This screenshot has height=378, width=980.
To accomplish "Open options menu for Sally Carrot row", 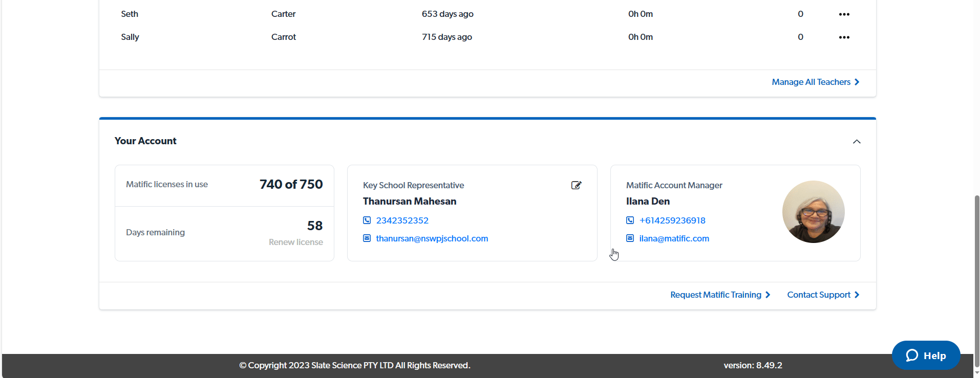I will 844,37.
